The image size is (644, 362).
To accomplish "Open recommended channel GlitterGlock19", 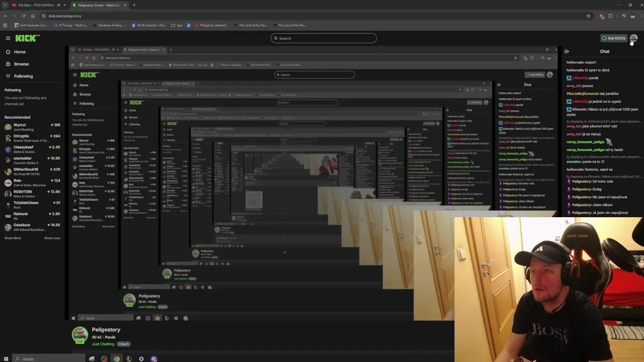I will pyautogui.click(x=32, y=171).
